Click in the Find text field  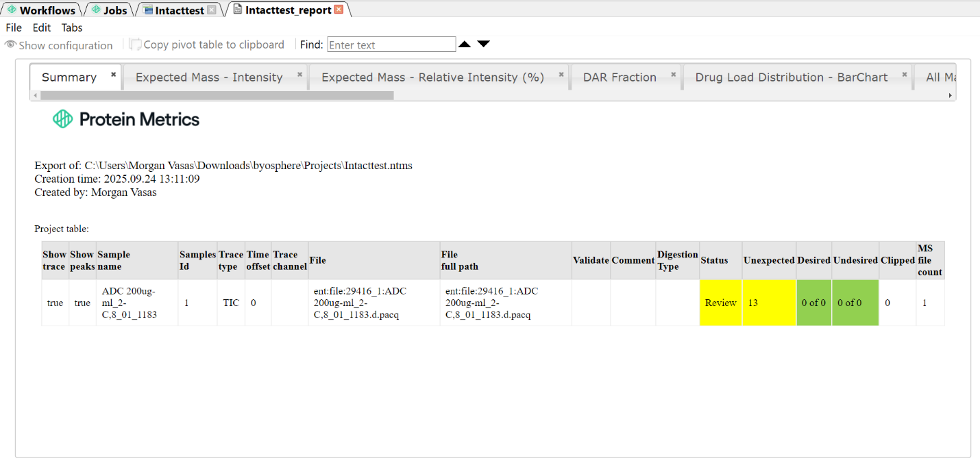(391, 45)
